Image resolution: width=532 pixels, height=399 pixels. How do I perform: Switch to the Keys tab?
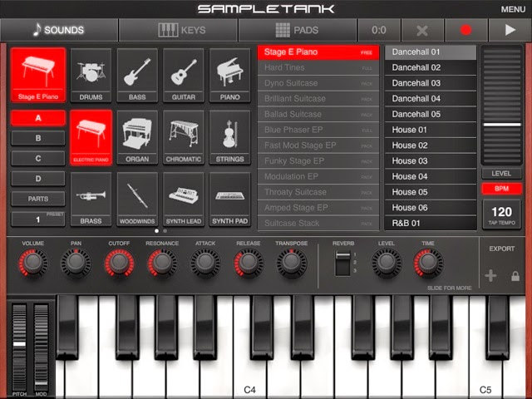click(179, 30)
